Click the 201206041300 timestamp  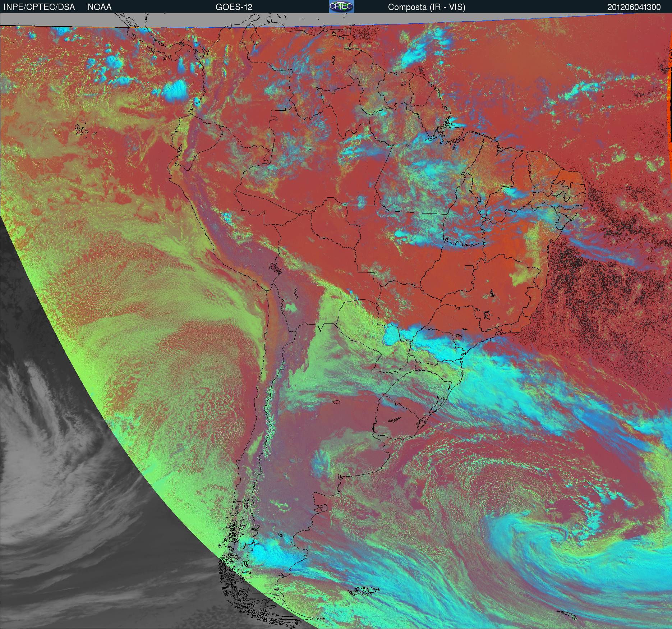point(634,7)
